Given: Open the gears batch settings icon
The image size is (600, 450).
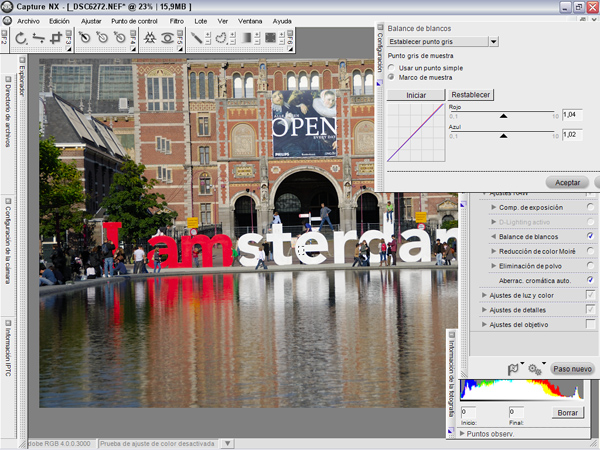Looking at the screenshot, I should (x=535, y=369).
